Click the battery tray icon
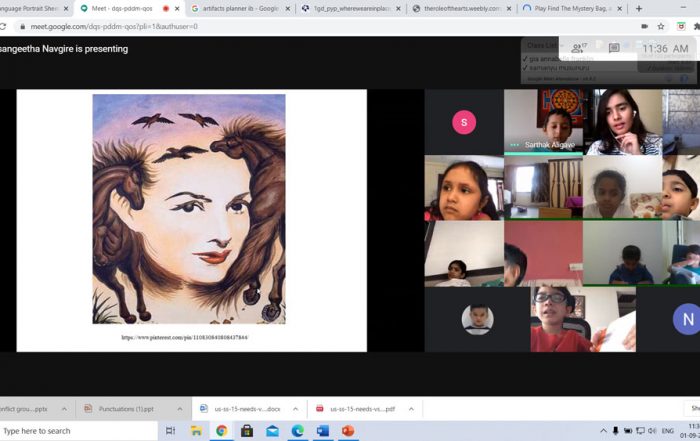Viewport: 700px width, 441px height. tap(628, 431)
